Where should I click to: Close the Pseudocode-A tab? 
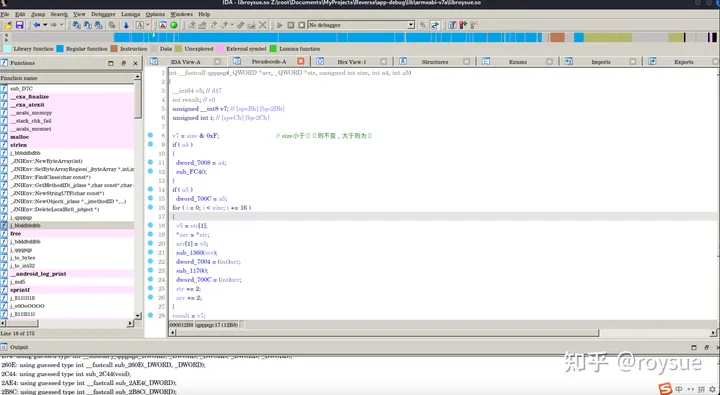(301, 61)
